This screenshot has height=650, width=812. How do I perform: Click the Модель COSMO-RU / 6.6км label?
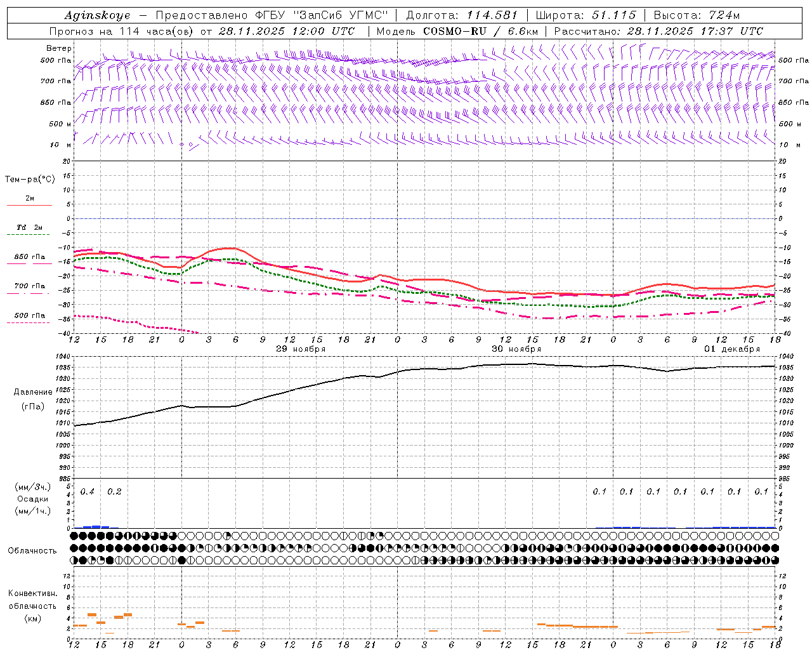[457, 31]
